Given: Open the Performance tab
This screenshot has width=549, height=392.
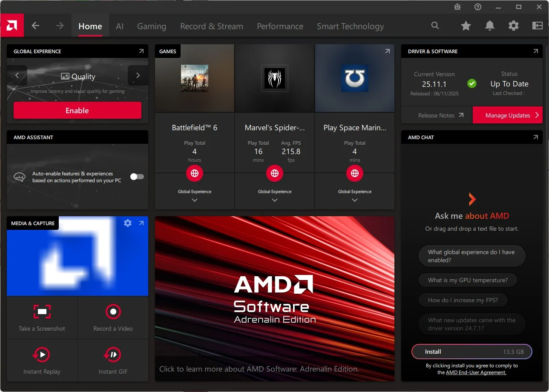Looking at the screenshot, I should click(280, 26).
